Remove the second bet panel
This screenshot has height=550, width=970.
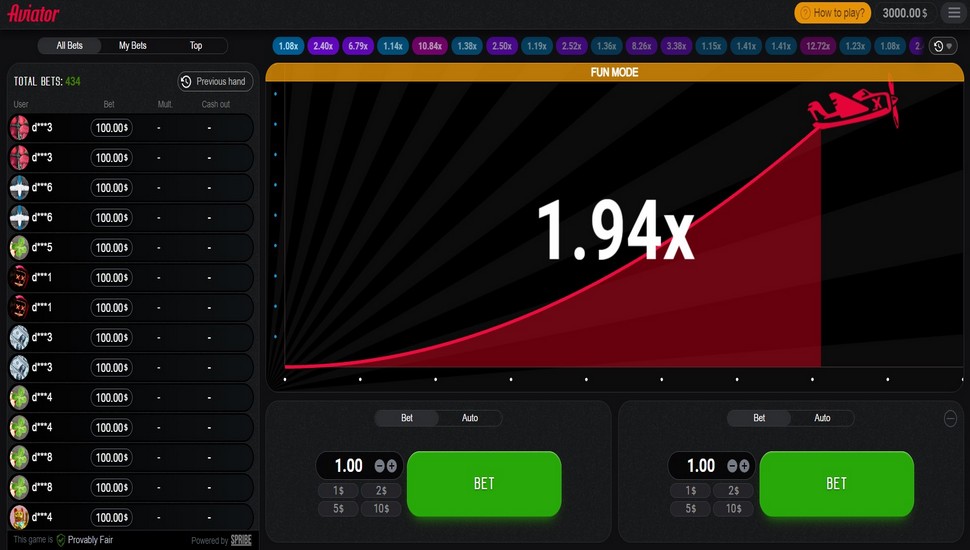950,419
